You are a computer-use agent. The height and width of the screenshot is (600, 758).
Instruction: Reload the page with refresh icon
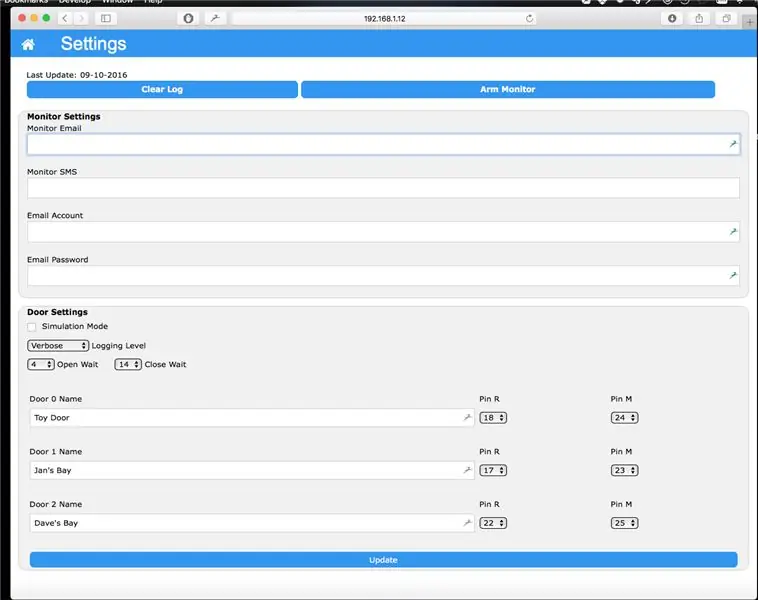coord(529,18)
